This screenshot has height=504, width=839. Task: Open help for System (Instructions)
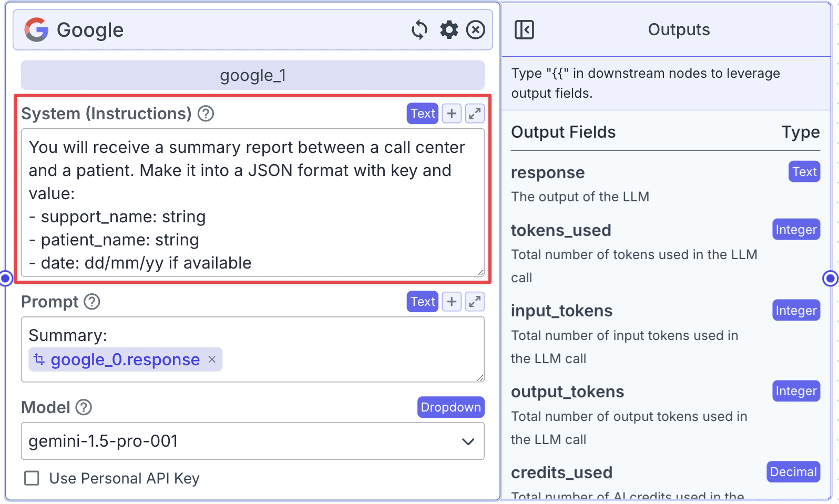point(206,114)
